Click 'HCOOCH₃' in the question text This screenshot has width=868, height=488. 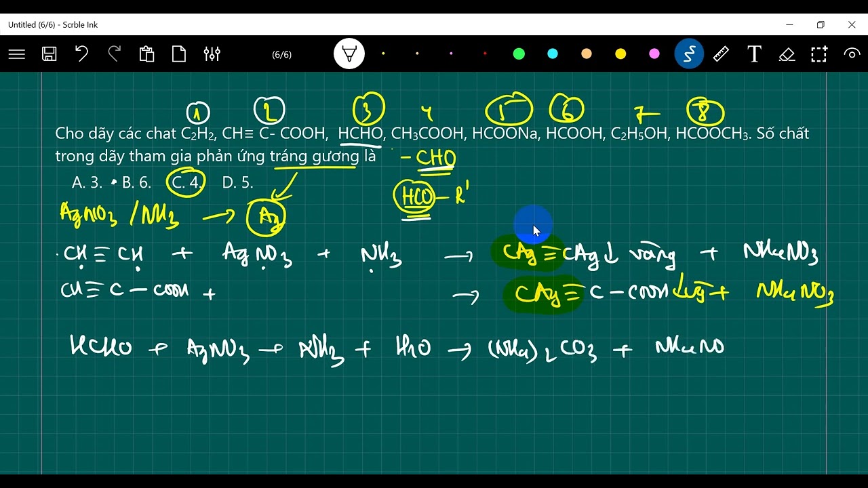(x=712, y=134)
